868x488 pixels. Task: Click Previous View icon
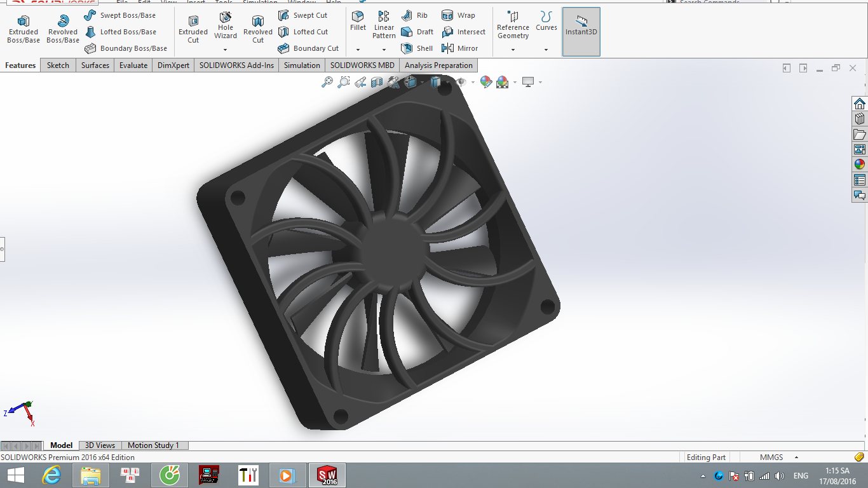[x=360, y=82]
